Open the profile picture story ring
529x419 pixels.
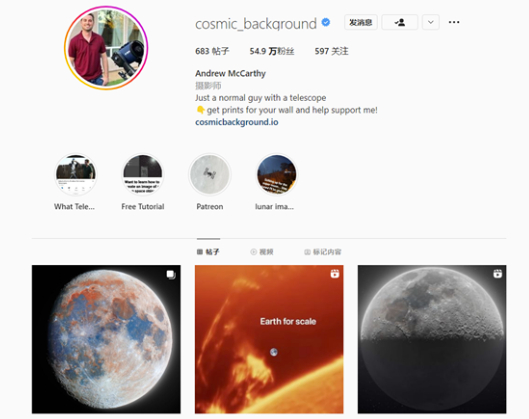pyautogui.click(x=106, y=48)
